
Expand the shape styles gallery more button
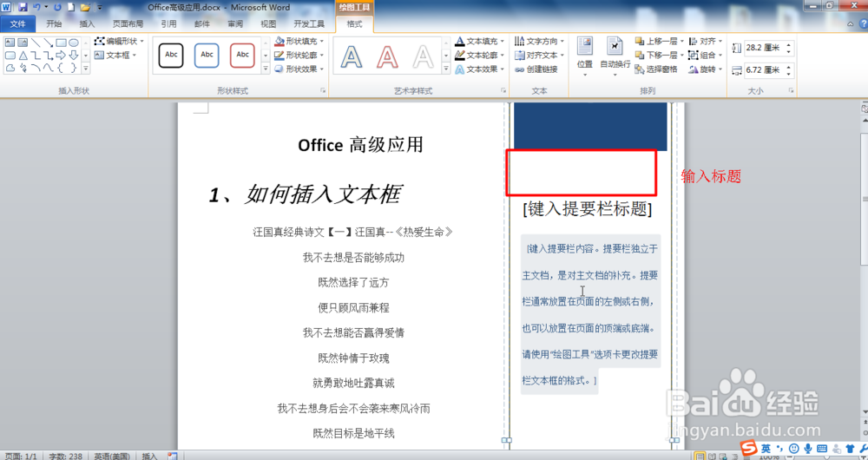265,69
